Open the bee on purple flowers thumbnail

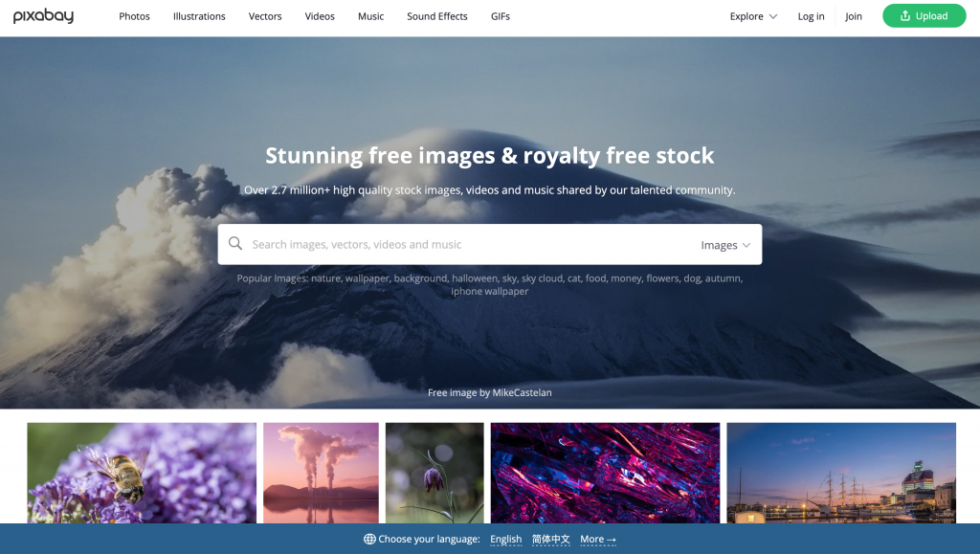pyautogui.click(x=142, y=473)
